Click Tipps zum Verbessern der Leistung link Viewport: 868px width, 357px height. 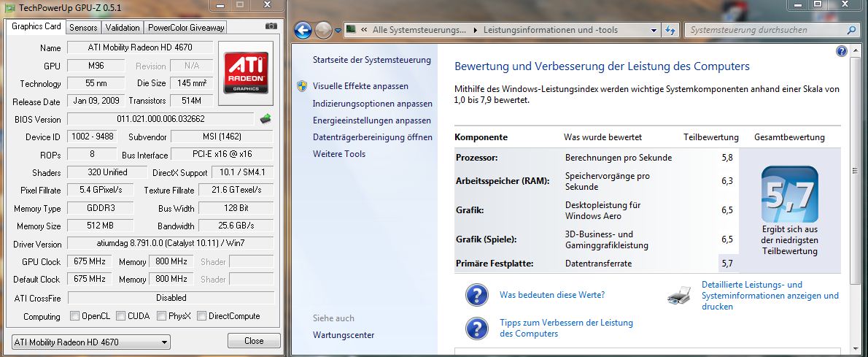click(566, 329)
